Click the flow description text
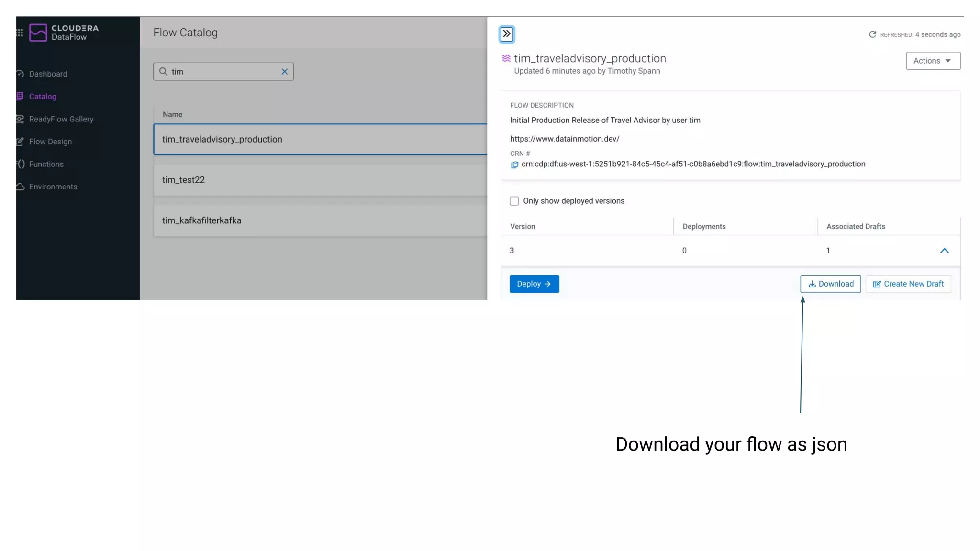The image size is (980, 551). tap(605, 121)
